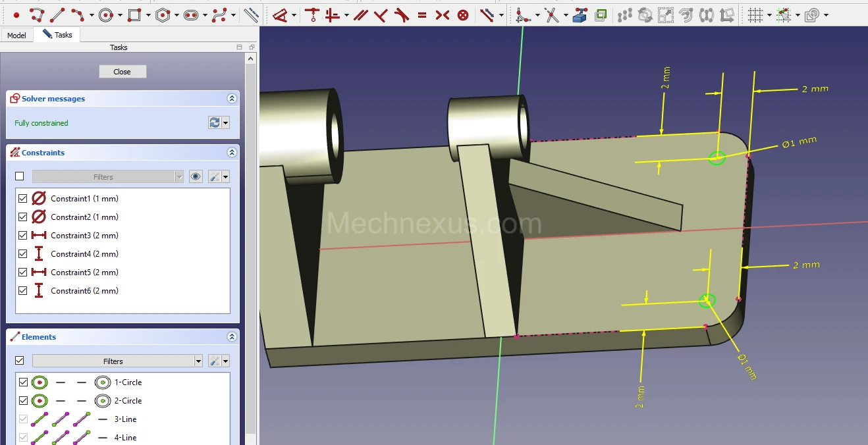Select Constraint5 (2 mm) in the list

point(84,272)
